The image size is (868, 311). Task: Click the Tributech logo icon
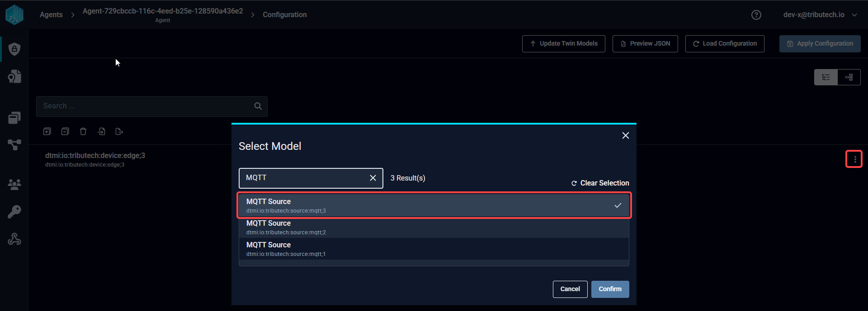(x=14, y=14)
